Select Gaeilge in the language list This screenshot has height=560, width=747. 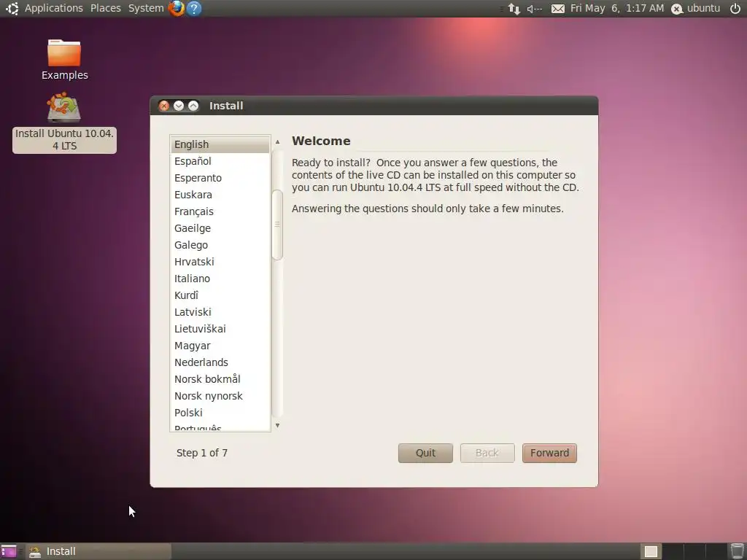coord(220,228)
